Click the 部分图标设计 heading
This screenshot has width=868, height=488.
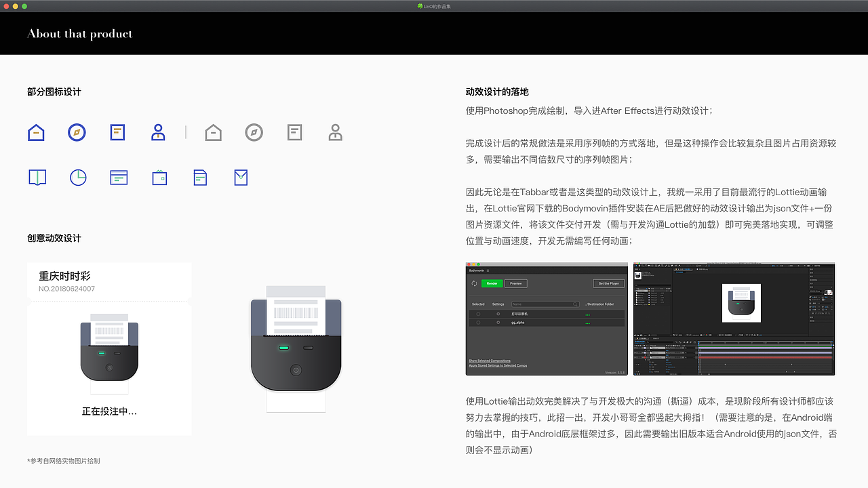pos(54,91)
